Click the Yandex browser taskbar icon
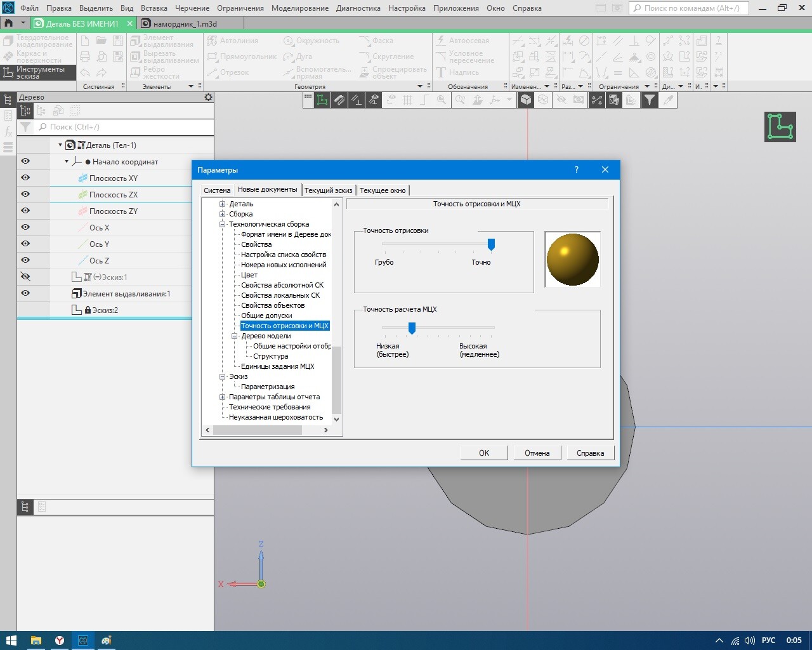 (x=59, y=640)
